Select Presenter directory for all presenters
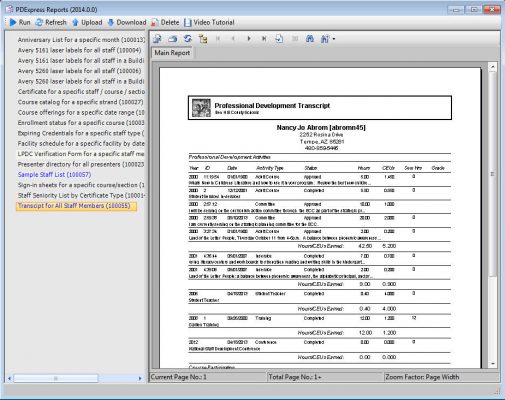 pos(81,164)
